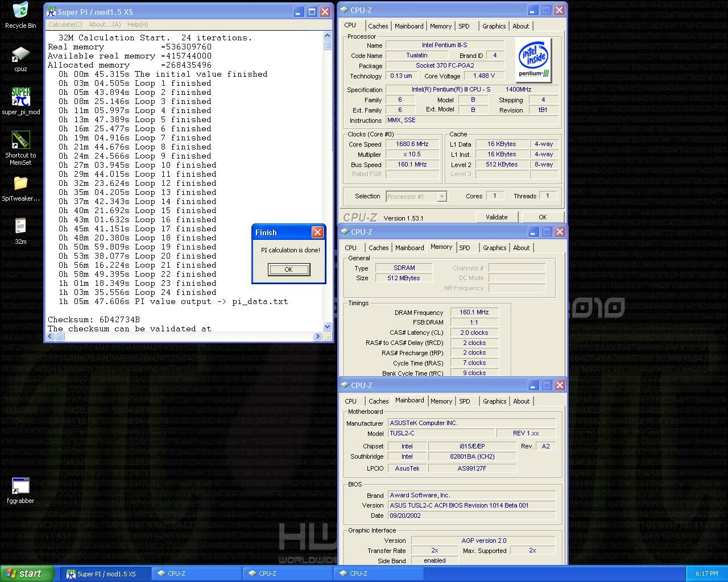The height and width of the screenshot is (582, 728).
Task: Open the Windows Start menu
Action: (x=27, y=573)
